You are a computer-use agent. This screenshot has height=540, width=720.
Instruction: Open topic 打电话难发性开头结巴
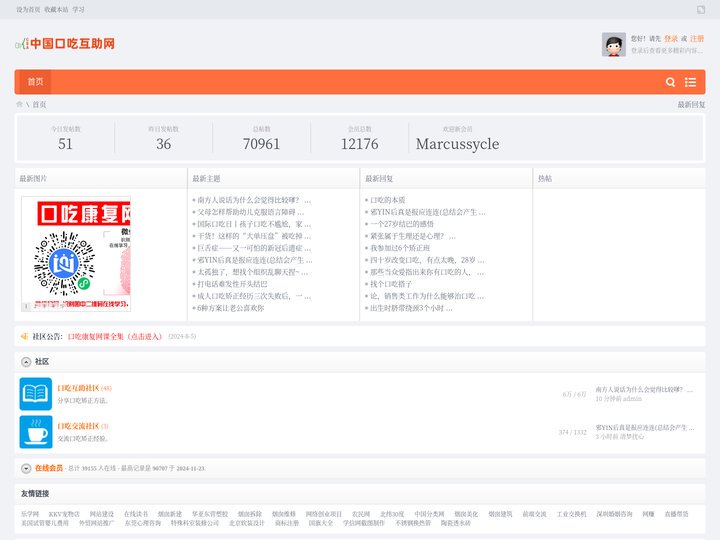point(232,284)
